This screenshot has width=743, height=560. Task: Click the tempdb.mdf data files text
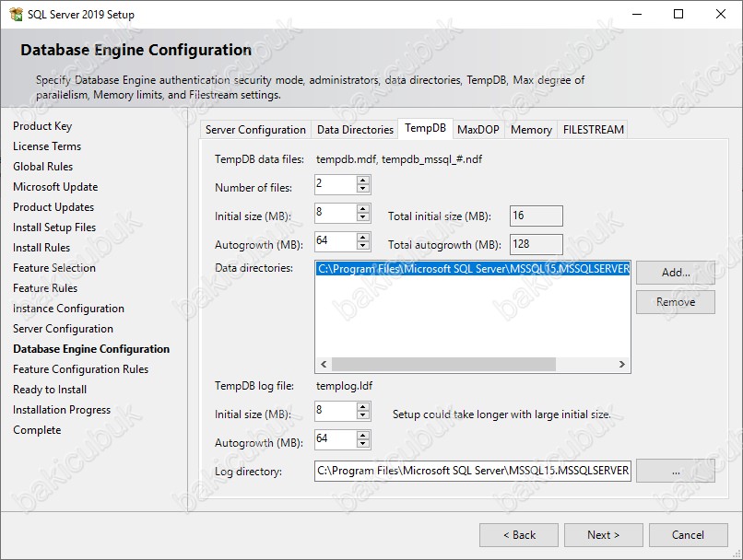coord(399,159)
